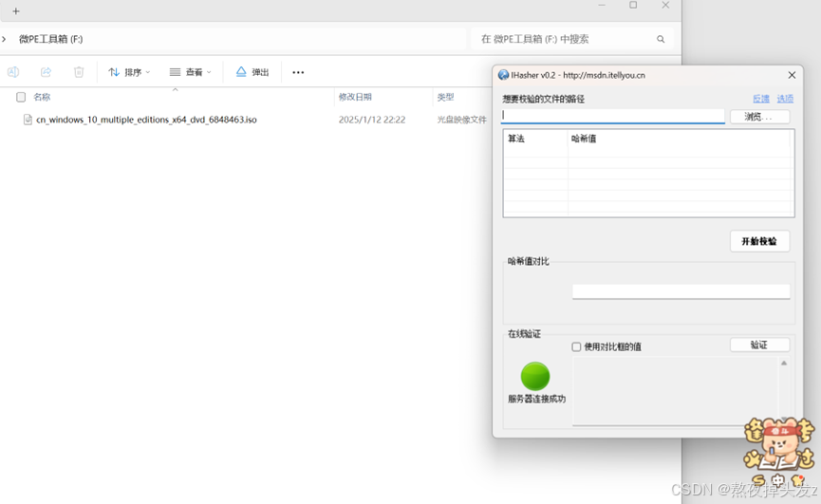Focus the file path input in IHasher
The height and width of the screenshot is (504, 821).
(612, 116)
